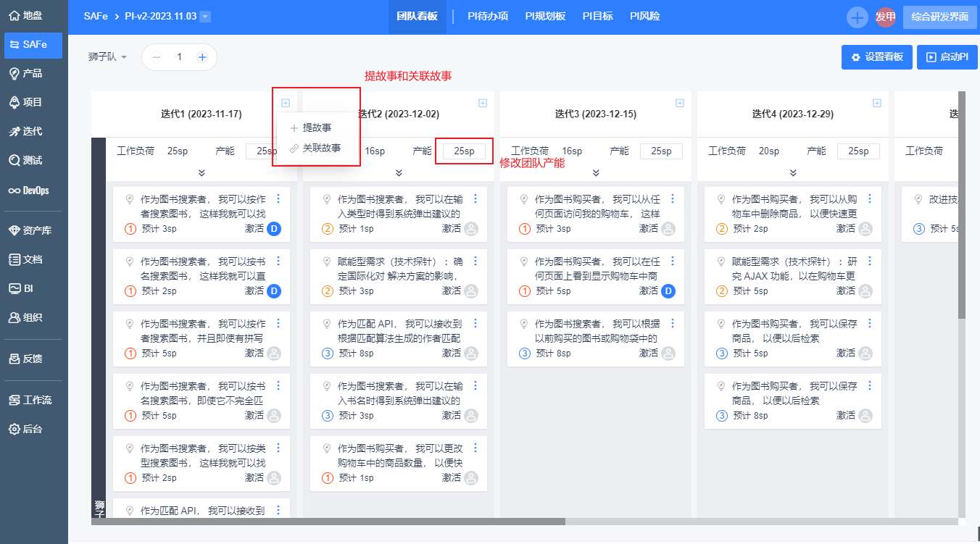Click the 迭代4 产能 input field
Viewport: 980px width, 544px height.
coord(858,151)
